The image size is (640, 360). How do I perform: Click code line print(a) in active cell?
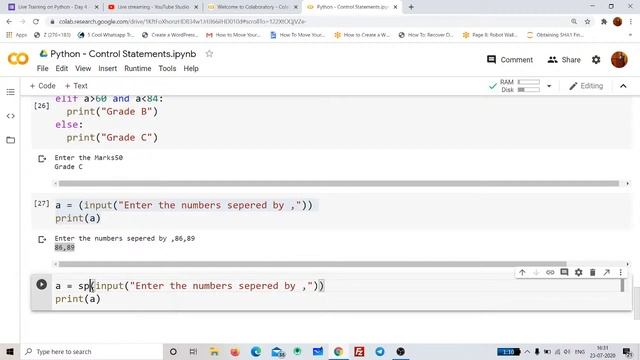coord(78,299)
